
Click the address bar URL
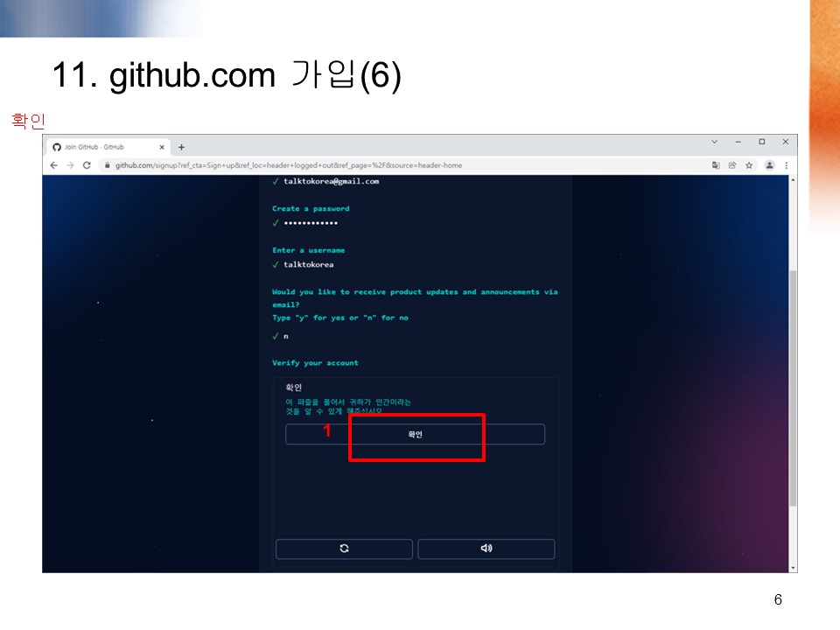click(x=289, y=165)
